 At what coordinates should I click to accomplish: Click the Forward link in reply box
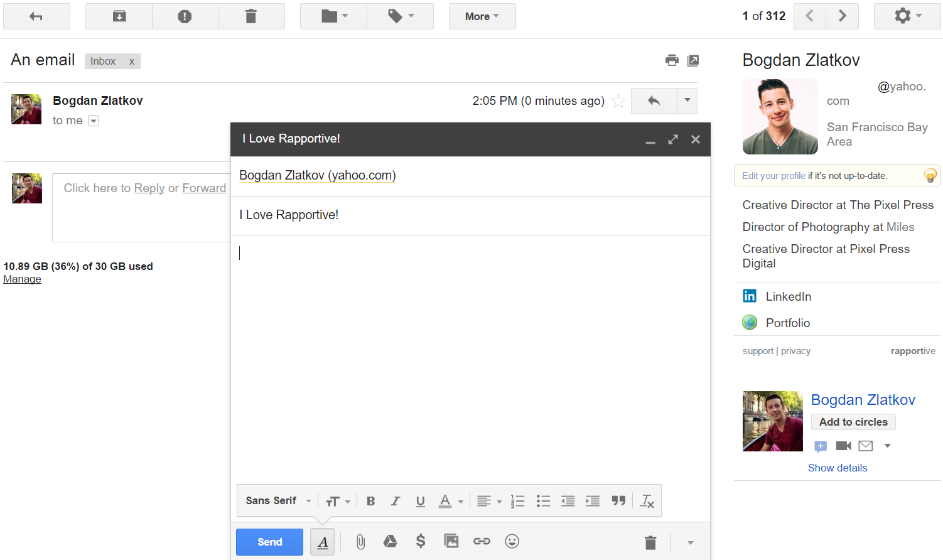coord(204,188)
